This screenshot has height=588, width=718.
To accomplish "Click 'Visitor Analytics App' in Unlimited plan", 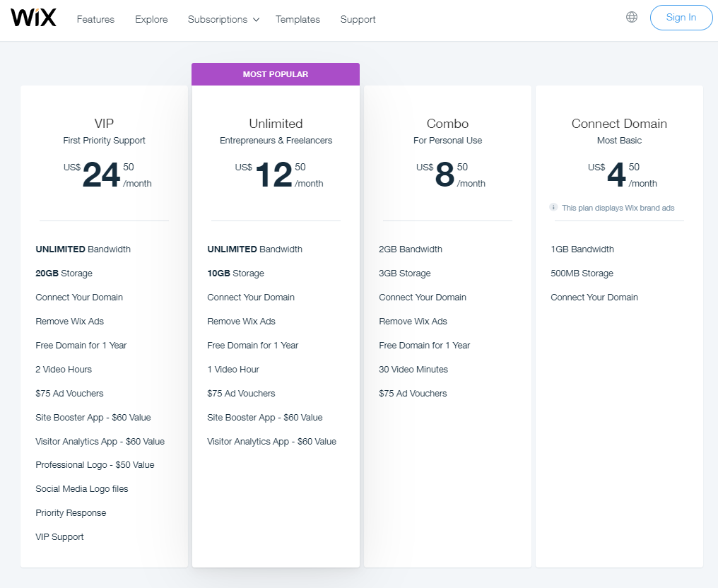I will tap(271, 442).
